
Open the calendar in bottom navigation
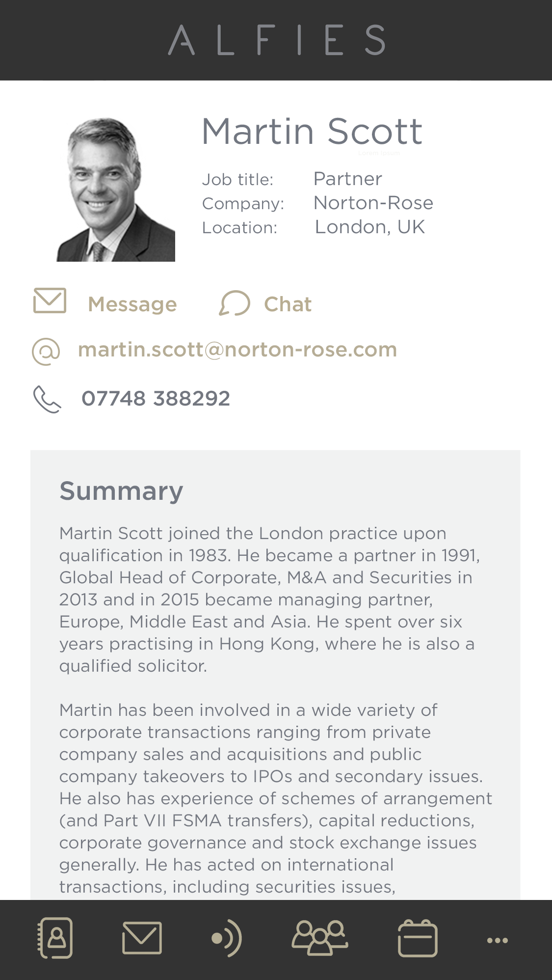click(417, 938)
